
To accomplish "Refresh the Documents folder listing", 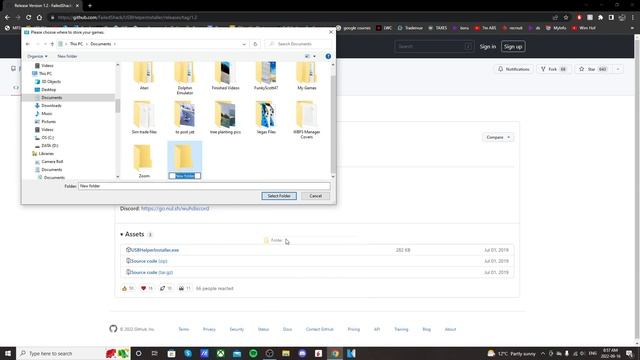I will click(x=255, y=44).
